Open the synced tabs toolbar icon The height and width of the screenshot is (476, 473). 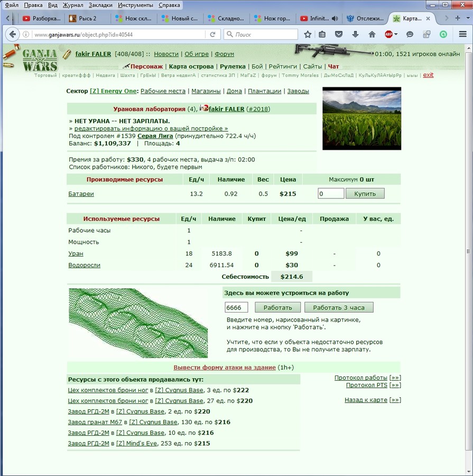[426, 34]
